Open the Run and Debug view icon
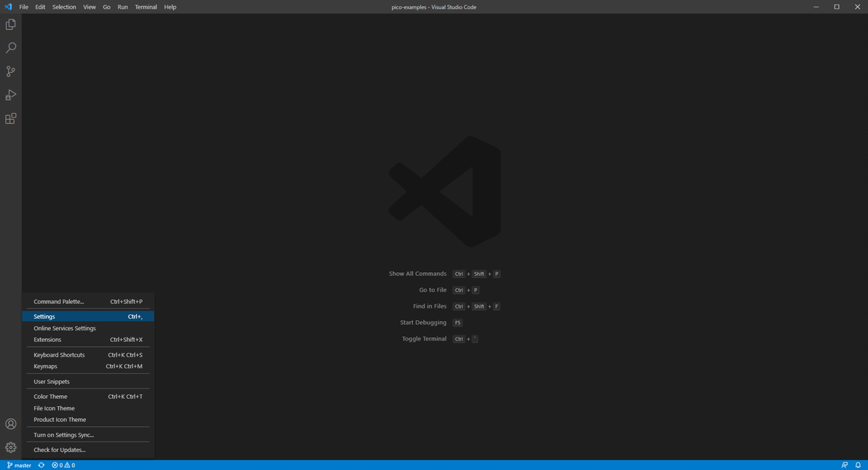Image resolution: width=868 pixels, height=470 pixels. pyautogui.click(x=10, y=95)
